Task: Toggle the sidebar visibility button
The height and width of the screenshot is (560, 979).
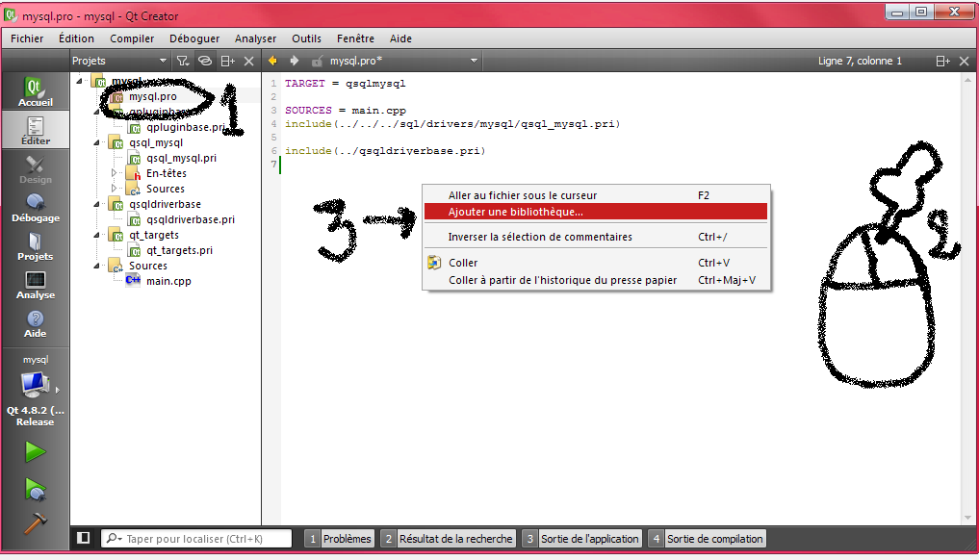Action: [x=83, y=538]
